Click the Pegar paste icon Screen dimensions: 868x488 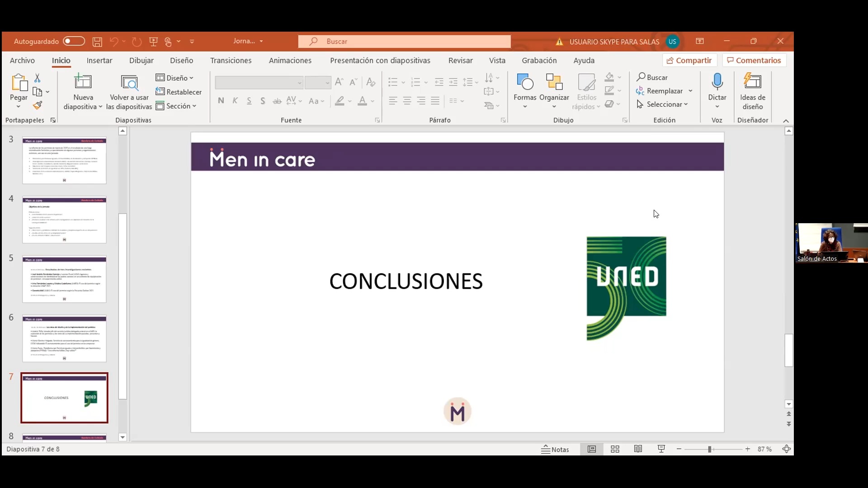pyautogui.click(x=19, y=83)
